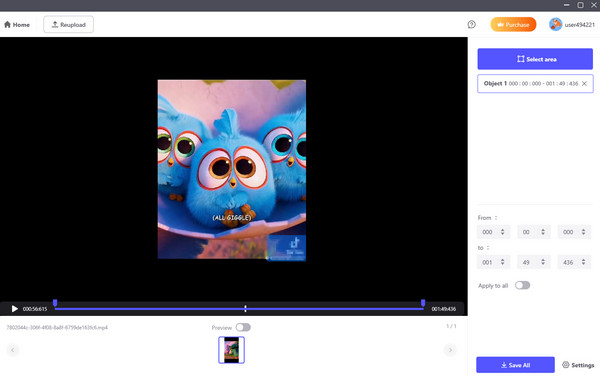
Task: Click the Select area button
Action: point(535,59)
